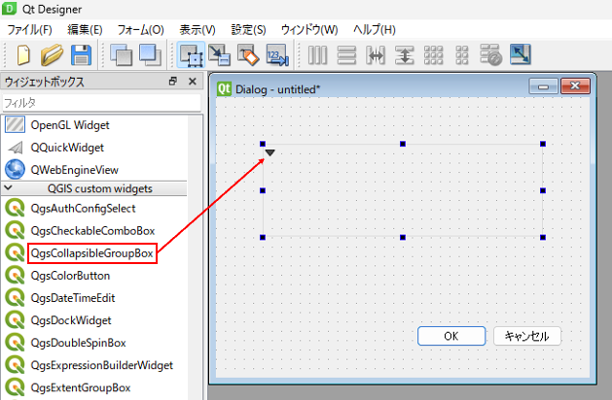Float the Widget Box panel

pyautogui.click(x=173, y=81)
